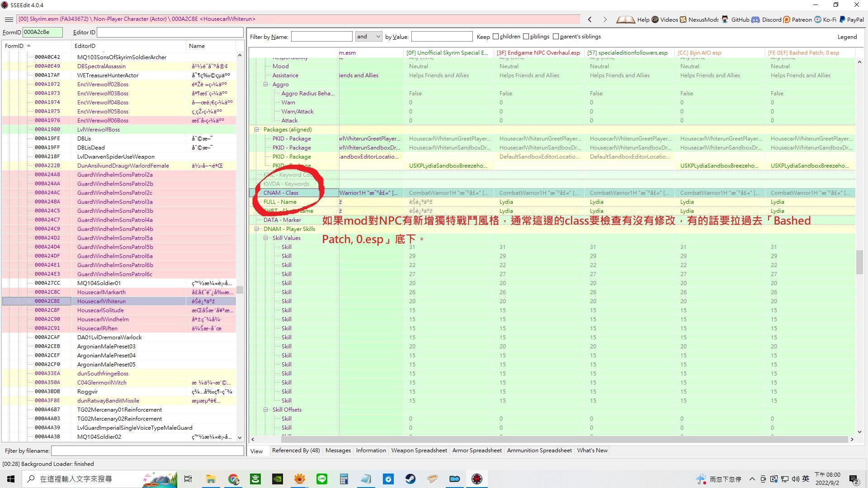Toggle parent's siblings checkbox
This screenshot has height=488, width=868.
click(x=556, y=36)
